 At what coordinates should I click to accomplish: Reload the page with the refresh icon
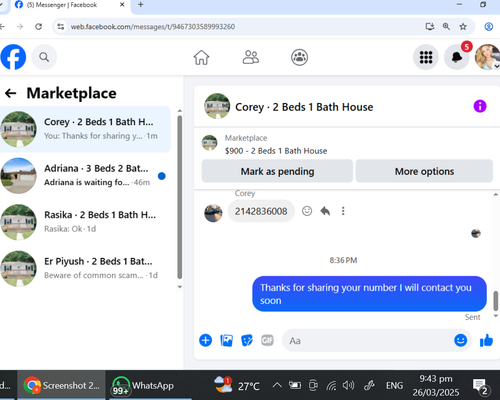pos(39,27)
